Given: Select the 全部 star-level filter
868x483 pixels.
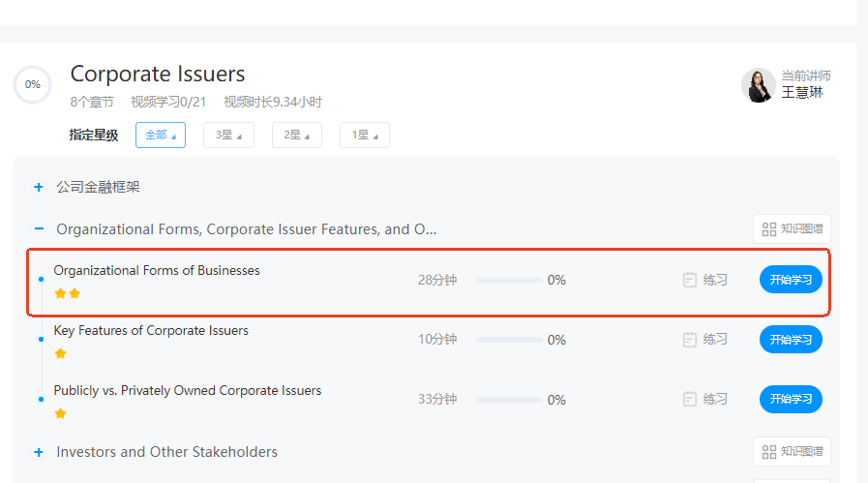Looking at the screenshot, I should (161, 136).
